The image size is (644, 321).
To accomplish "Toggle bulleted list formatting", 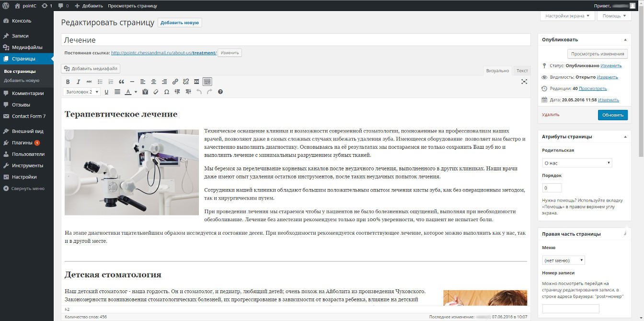I will (x=100, y=82).
